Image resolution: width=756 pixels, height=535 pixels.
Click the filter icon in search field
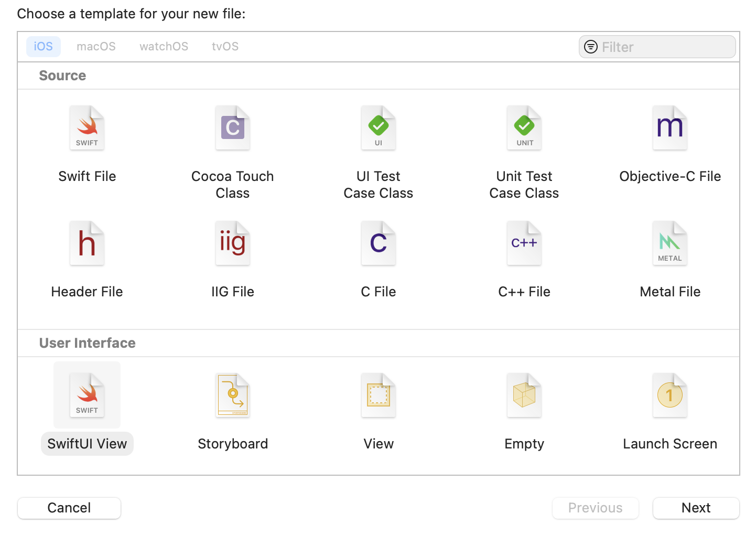[591, 47]
